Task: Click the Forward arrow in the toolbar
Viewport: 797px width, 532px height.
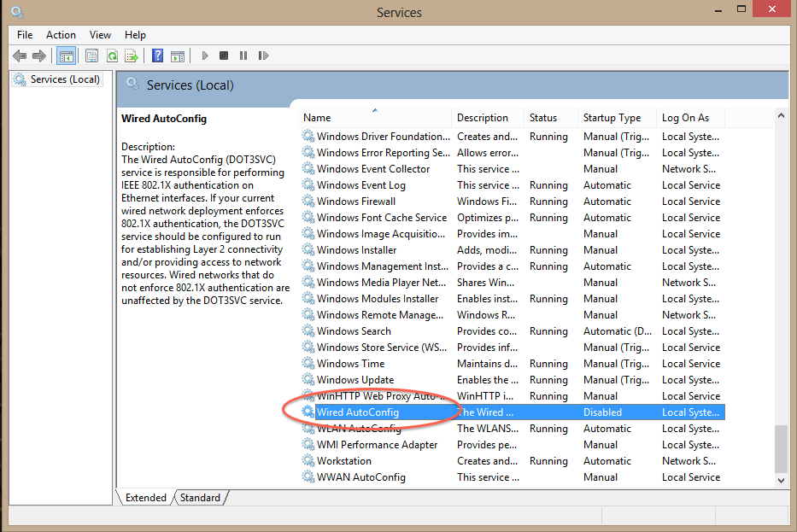Action: click(39, 56)
